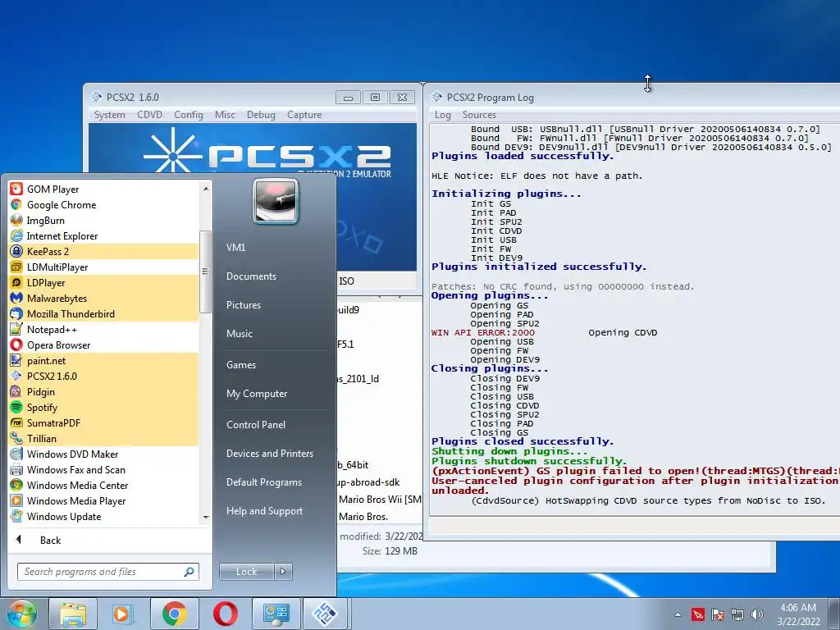
Task: Open File Explorer from the taskbar
Action: click(73, 614)
